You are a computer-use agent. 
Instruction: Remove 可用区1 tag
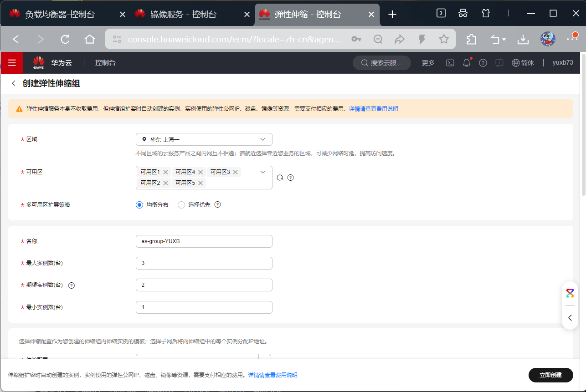[166, 172]
